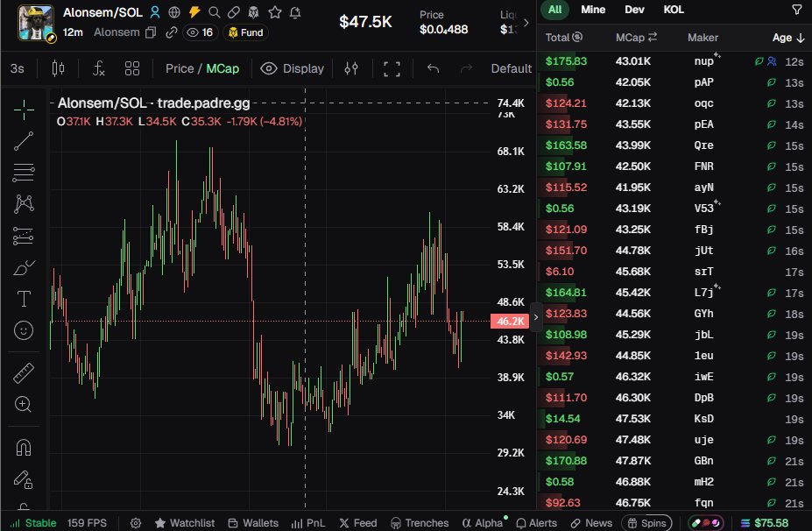Viewport: 812px width, 531px height.
Task: Open the Default layout dropdown
Action: 512,68
